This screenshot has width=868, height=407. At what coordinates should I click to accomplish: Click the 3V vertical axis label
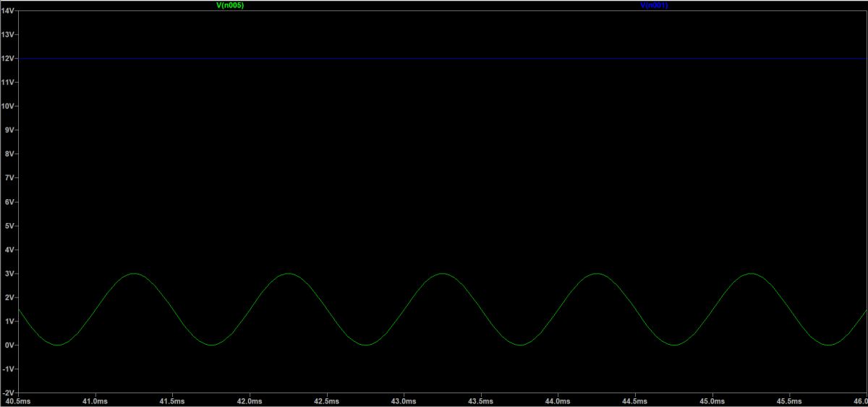(9, 273)
